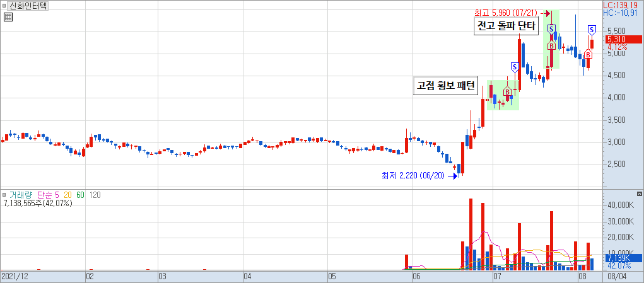The height and width of the screenshot is (283, 644).
Task: Click the small square beside 거래량 legend
Action: coord(4,195)
